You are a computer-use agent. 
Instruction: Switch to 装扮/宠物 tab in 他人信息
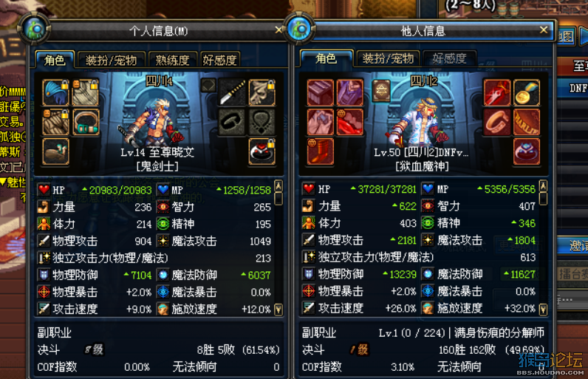(388, 58)
